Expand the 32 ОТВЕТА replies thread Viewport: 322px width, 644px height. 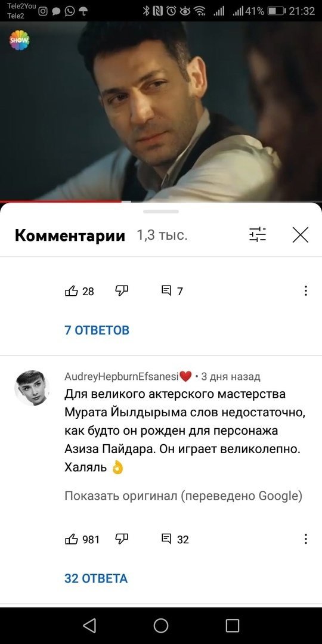coord(96,578)
